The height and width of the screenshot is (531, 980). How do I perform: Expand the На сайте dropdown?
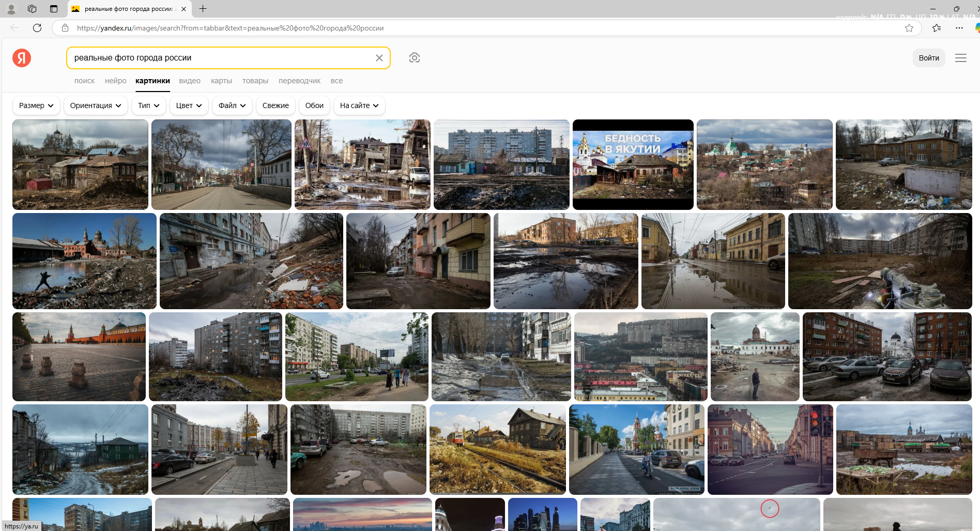tap(359, 105)
